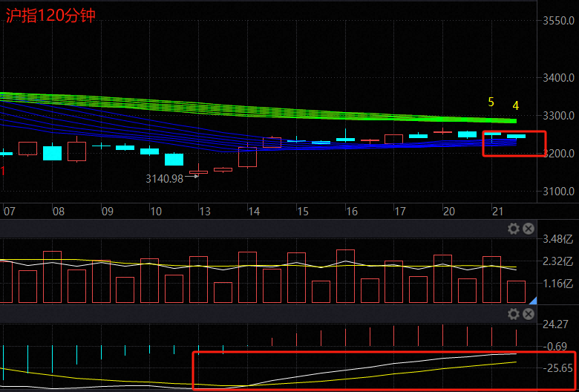
Task: Click the 3200.0 price axis label
Action: pos(558,154)
